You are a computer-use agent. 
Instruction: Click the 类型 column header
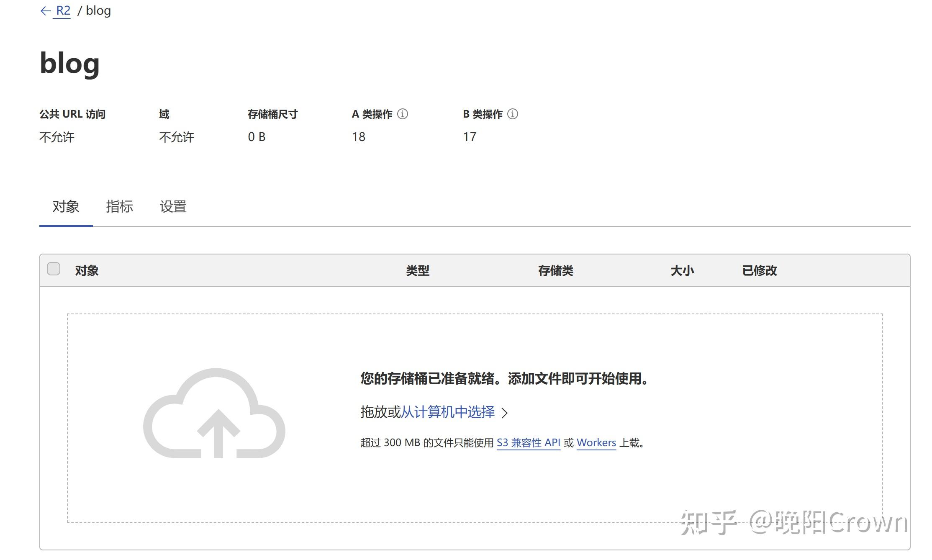(418, 270)
